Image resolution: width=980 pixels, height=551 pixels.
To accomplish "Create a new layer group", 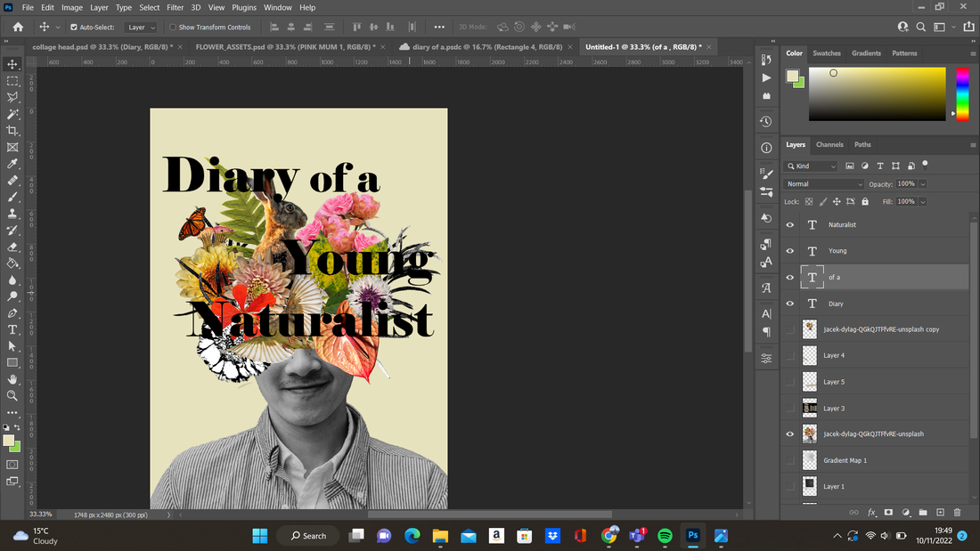I will click(923, 512).
